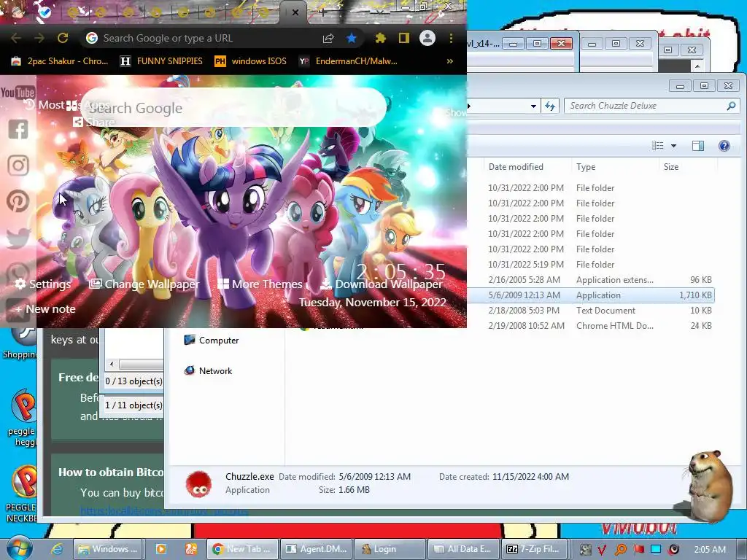
Task: Open the 2pac Shakur bookmark
Action: [60, 61]
